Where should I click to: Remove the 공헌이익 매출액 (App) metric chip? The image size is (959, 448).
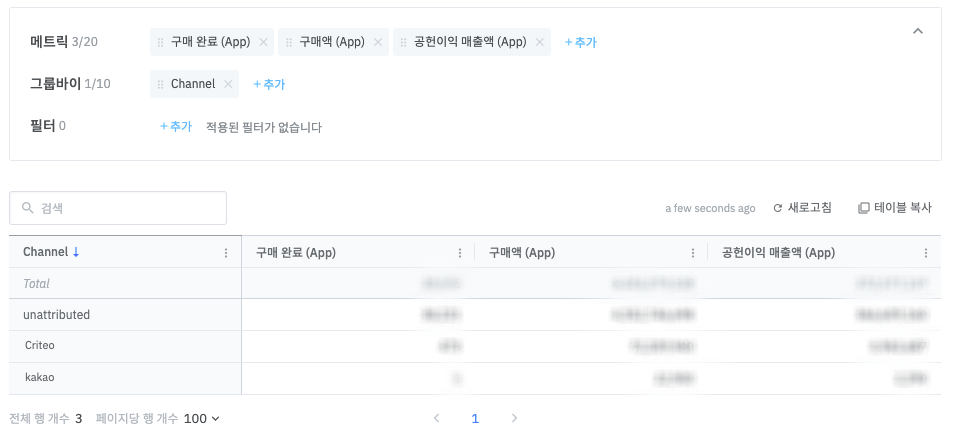pyautogui.click(x=540, y=42)
